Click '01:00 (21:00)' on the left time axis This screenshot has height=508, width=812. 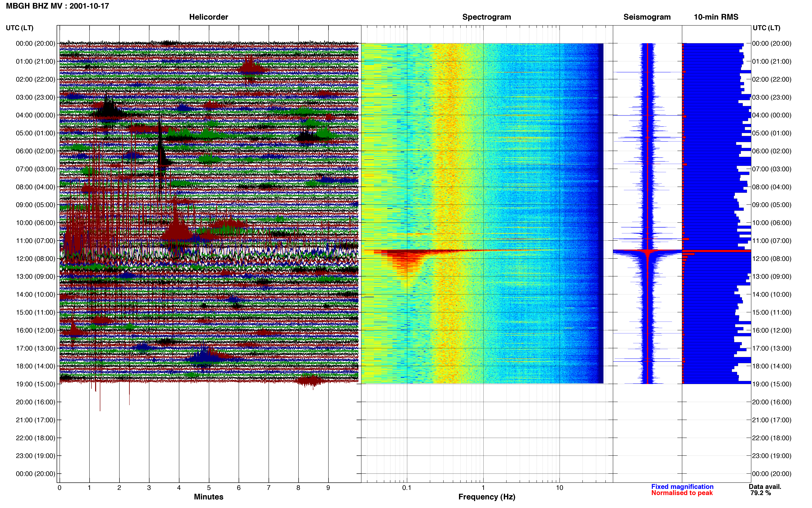point(36,61)
